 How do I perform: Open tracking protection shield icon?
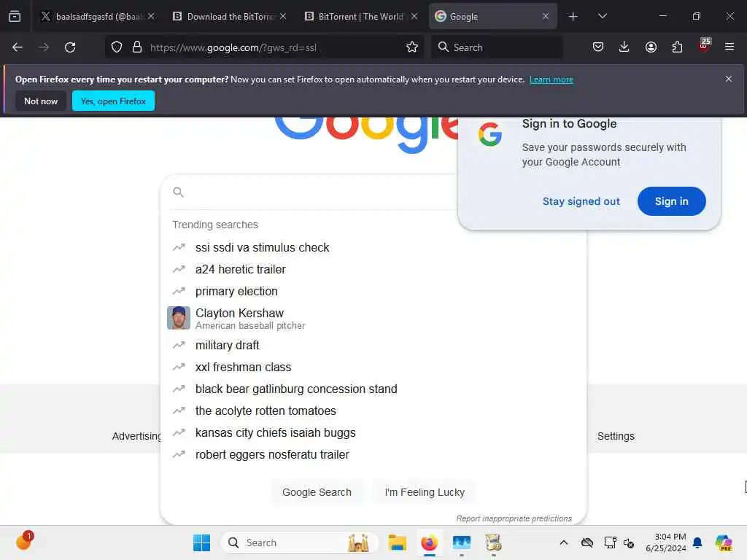click(x=117, y=47)
